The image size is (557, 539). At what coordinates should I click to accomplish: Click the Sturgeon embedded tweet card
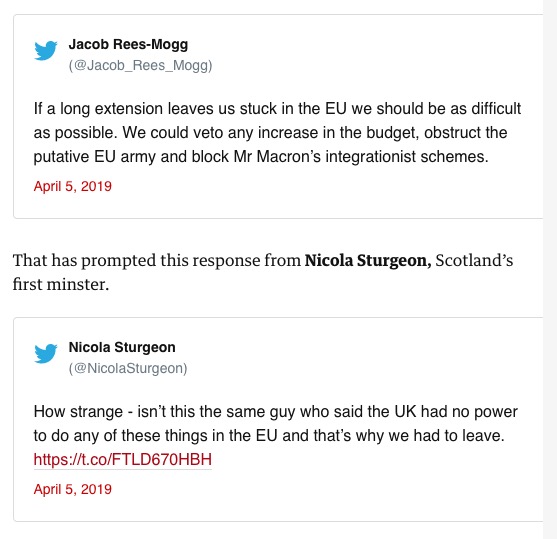click(278, 420)
